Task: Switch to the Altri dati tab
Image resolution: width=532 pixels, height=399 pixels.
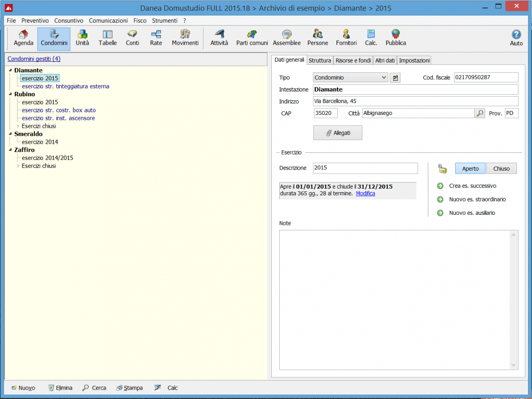Action: coord(385,60)
